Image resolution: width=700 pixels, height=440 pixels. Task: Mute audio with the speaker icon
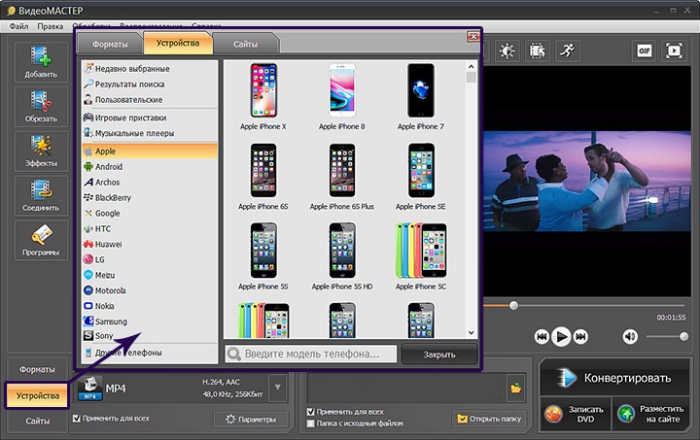[630, 336]
